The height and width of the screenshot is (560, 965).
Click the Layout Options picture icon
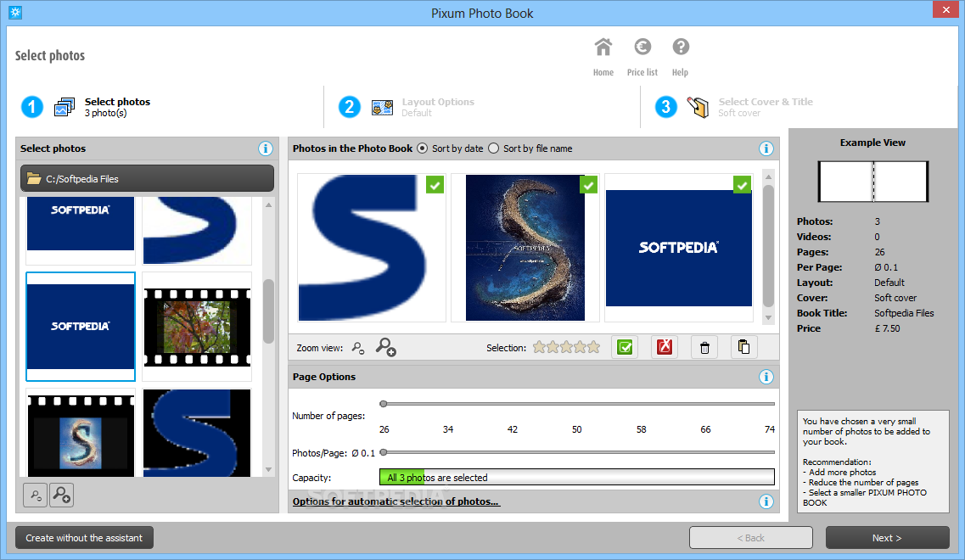tap(382, 108)
